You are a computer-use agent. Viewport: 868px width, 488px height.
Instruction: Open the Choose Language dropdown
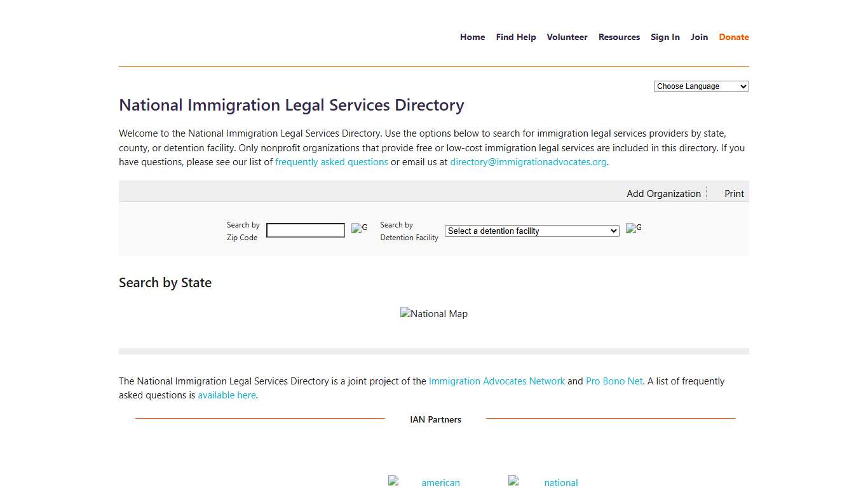[701, 86]
